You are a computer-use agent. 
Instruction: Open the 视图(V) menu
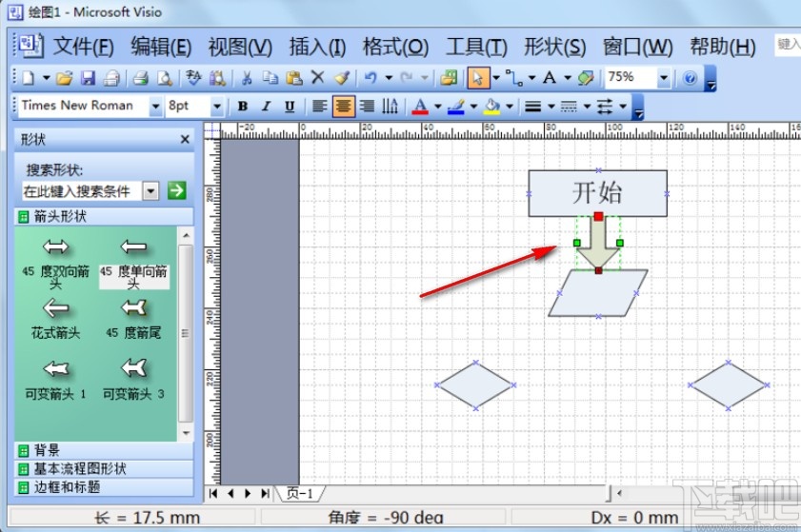pos(240,47)
